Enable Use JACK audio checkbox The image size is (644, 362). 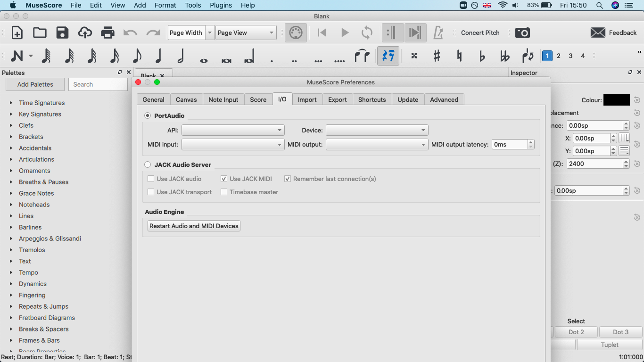(x=151, y=179)
